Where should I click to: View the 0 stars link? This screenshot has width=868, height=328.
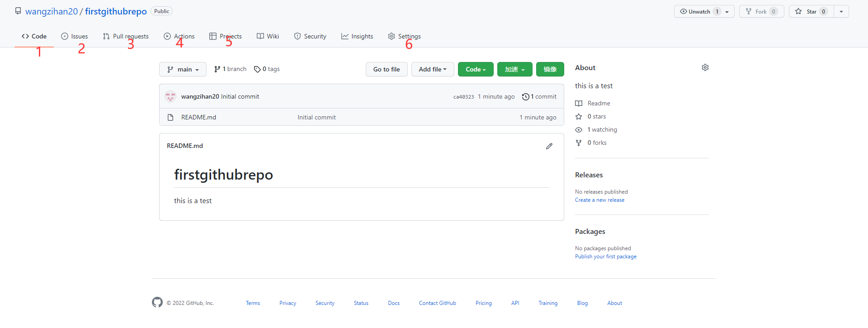coord(591,116)
